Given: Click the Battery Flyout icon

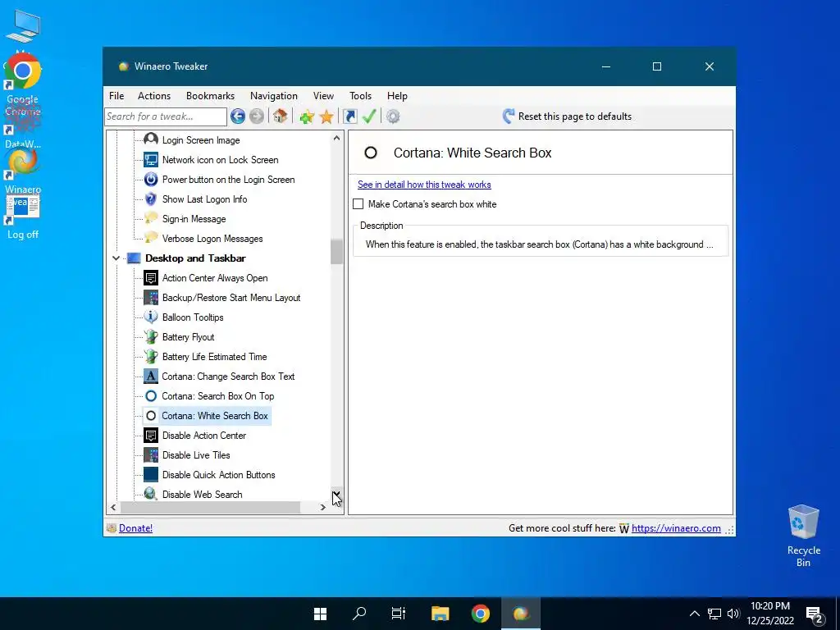Looking at the screenshot, I should [151, 337].
